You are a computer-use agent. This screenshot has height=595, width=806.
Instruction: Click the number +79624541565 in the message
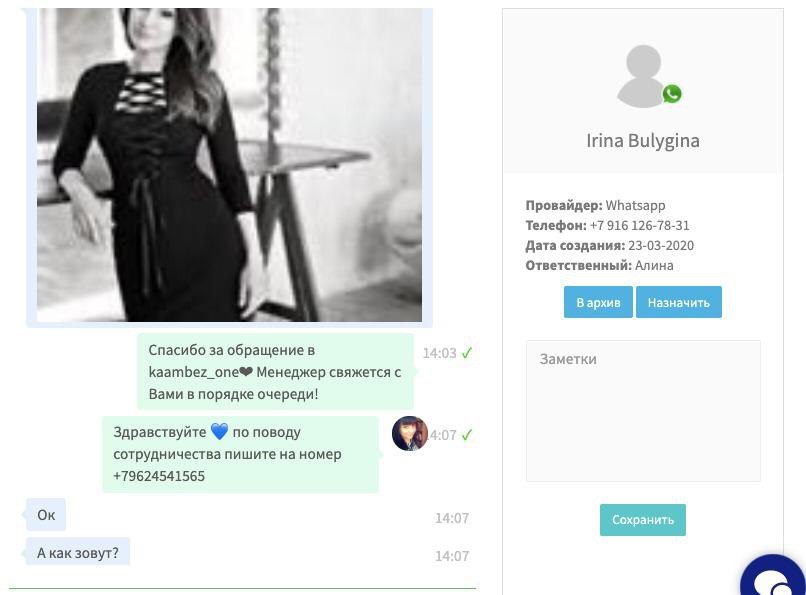159,476
